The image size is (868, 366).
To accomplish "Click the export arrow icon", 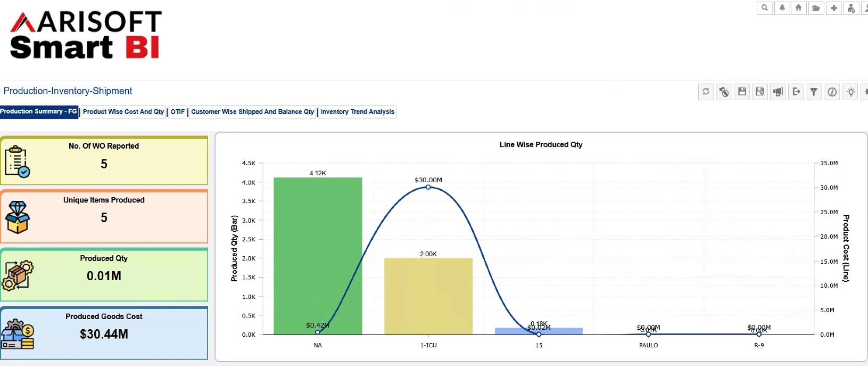I will point(796,92).
